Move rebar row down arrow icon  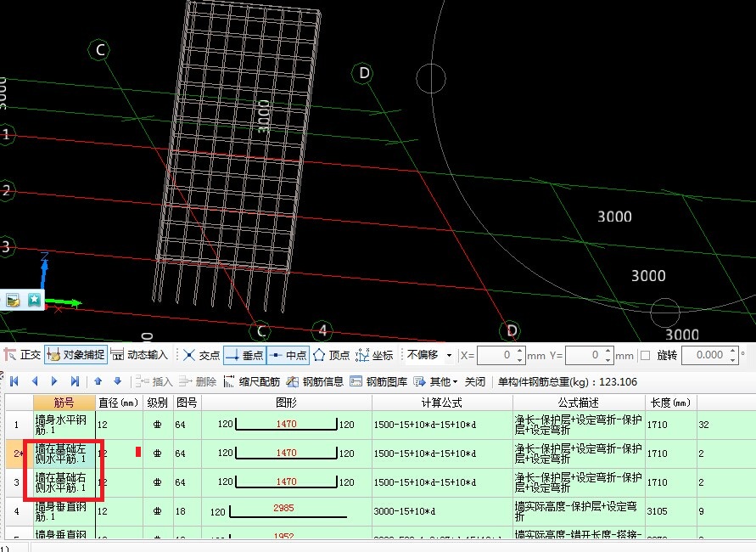[x=118, y=381]
